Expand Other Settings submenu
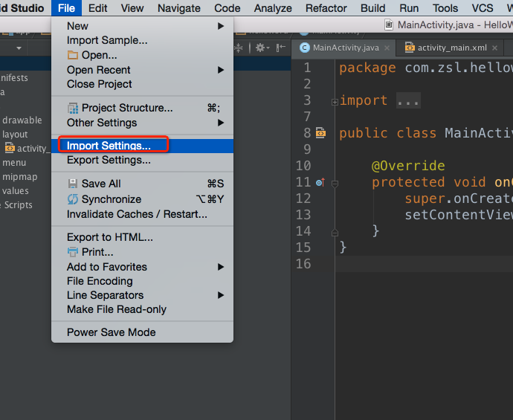513x420 pixels. pyautogui.click(x=142, y=123)
